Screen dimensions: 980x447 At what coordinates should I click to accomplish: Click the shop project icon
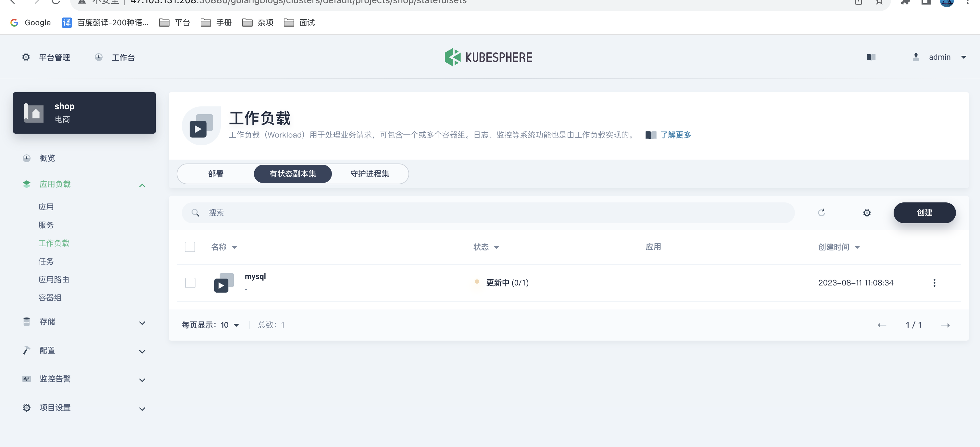34,113
